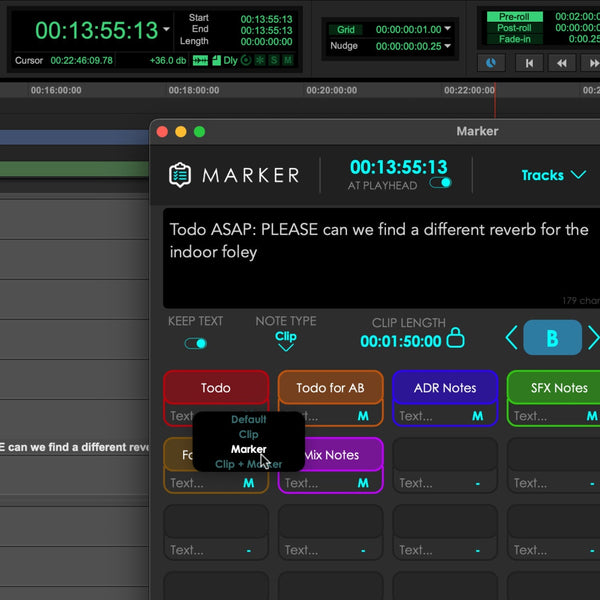Click the Nudge value 00:00:00:00.25

408,46
